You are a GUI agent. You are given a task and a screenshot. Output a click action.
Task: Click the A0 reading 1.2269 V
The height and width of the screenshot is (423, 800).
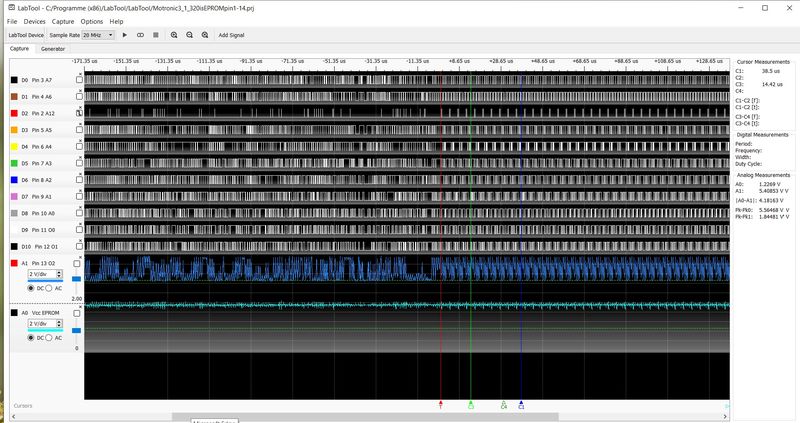click(x=770, y=184)
